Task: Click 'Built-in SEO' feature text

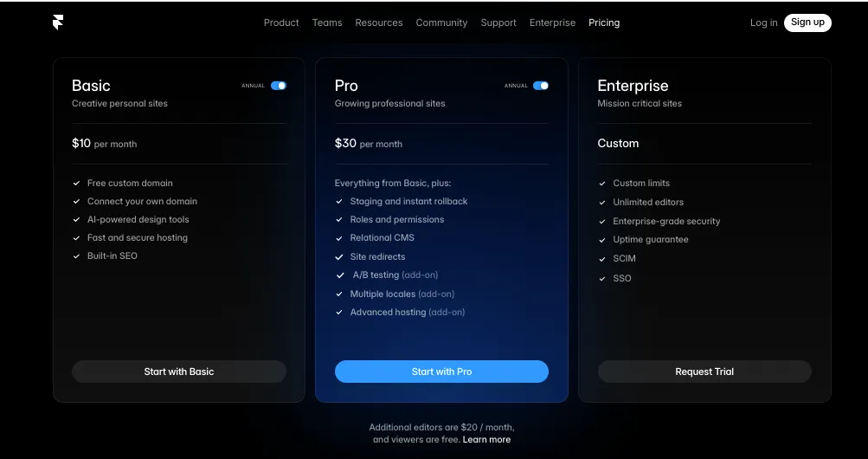Action: pos(113,255)
